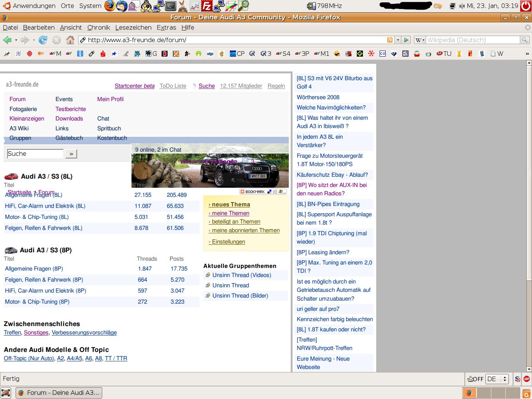Click the clock showing Mi, 23. Jan, 03:19
Screen dimensions: 532x399
coord(492,6)
